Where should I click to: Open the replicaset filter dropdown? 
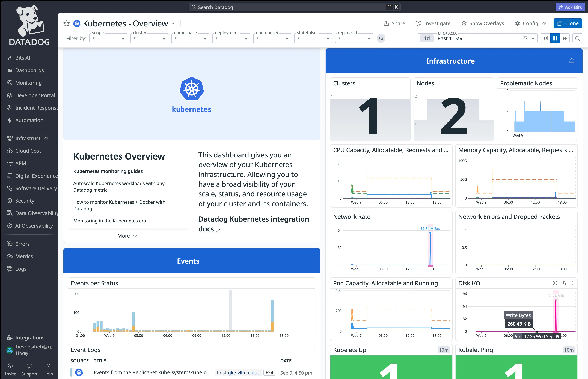click(x=354, y=38)
